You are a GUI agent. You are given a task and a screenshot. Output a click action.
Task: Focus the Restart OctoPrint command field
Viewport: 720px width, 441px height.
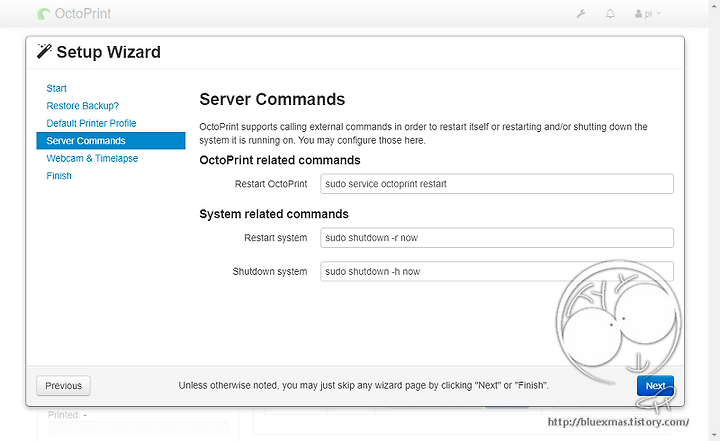tap(497, 184)
